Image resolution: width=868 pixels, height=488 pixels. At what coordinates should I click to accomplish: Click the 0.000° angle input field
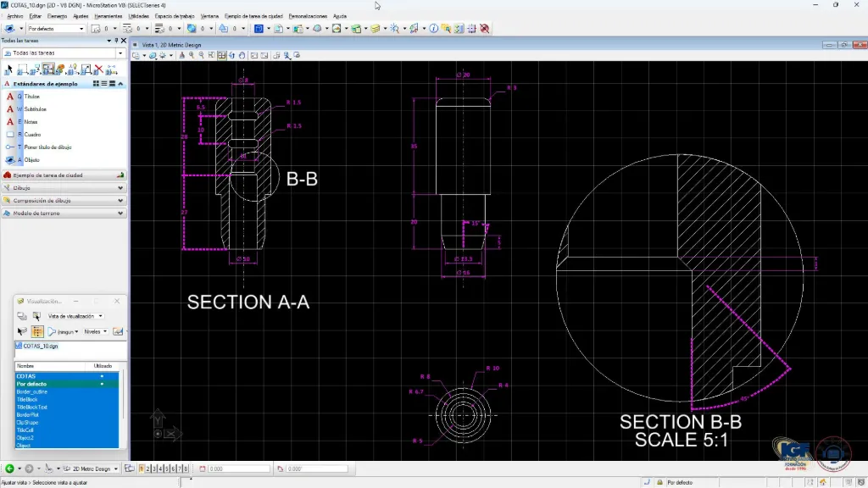coord(317,469)
